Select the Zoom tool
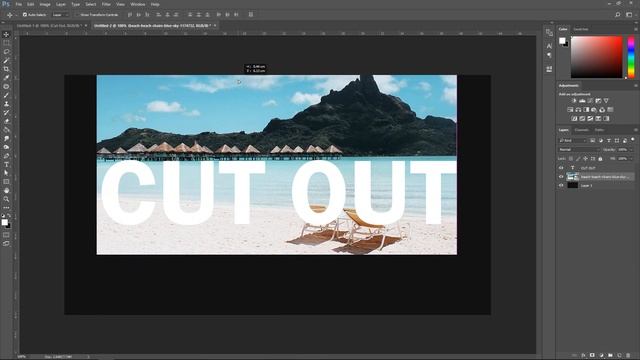Viewport: 640px width, 360px height. (x=6, y=199)
